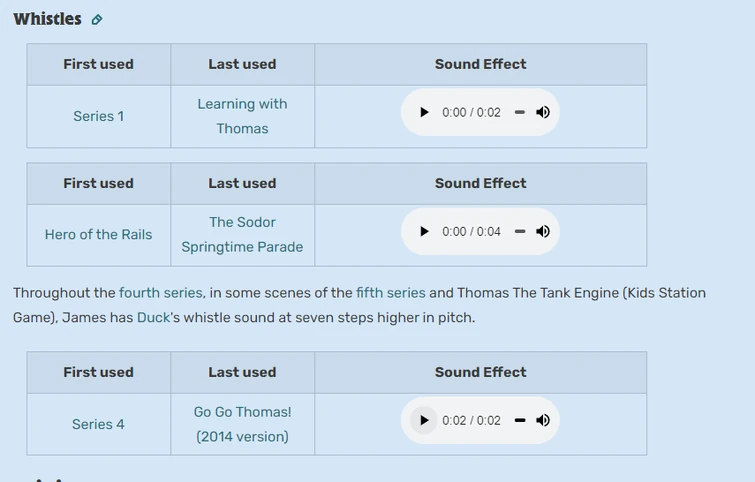This screenshot has width=755, height=482.
Task: Open the Series 4 link
Action: pos(99,424)
